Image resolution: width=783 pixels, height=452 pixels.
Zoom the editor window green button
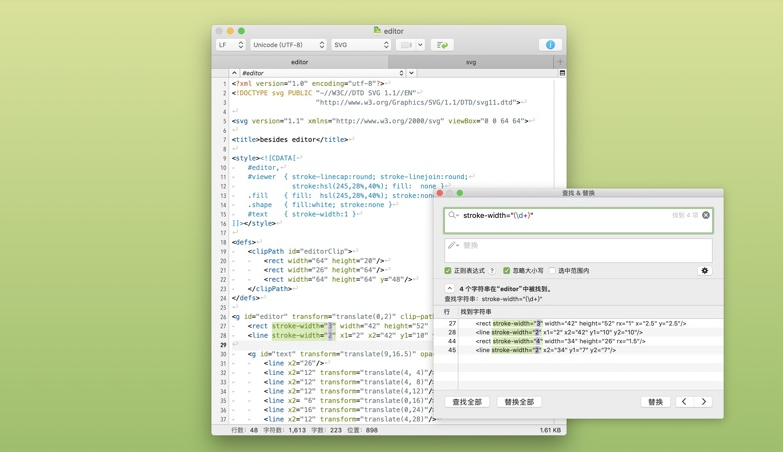tap(241, 31)
